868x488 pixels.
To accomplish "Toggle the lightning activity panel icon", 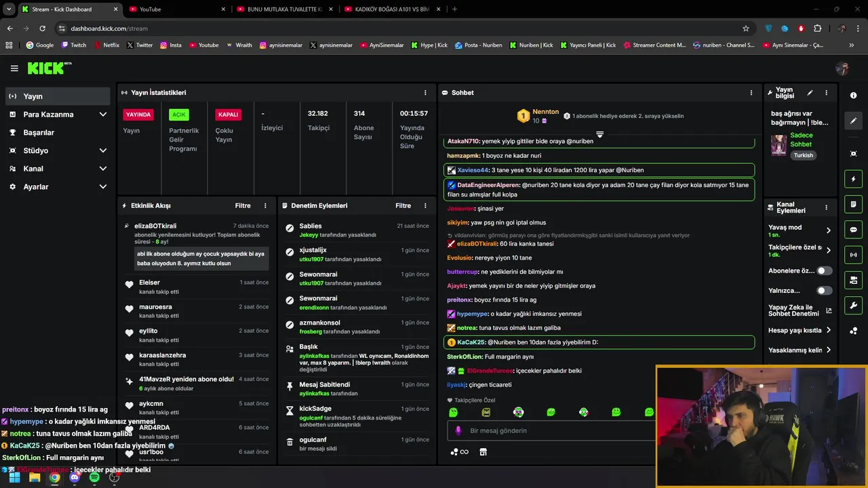I will click(x=854, y=179).
